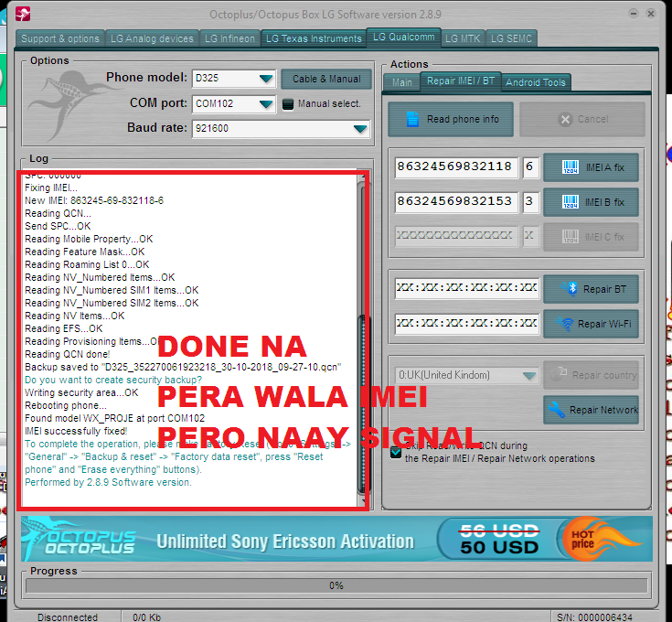Viewport: 672px width, 622px height.
Task: Click the Repair BT button label
Action: 604,289
